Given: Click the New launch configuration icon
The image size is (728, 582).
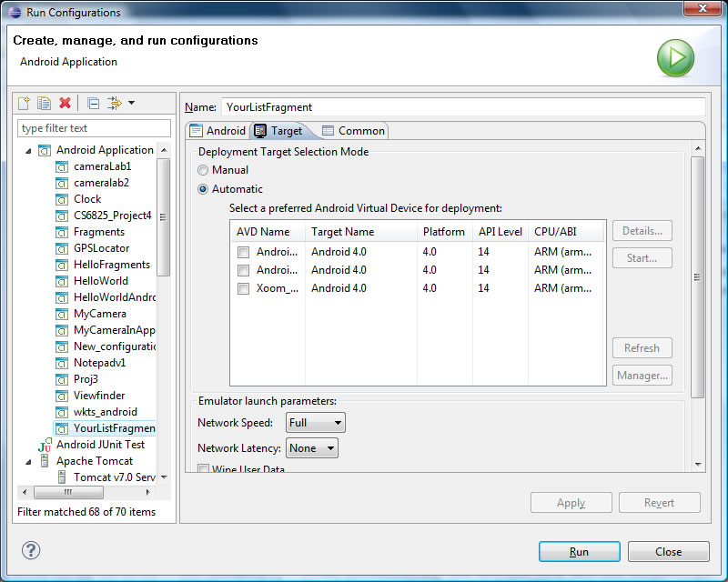Looking at the screenshot, I should (25, 103).
